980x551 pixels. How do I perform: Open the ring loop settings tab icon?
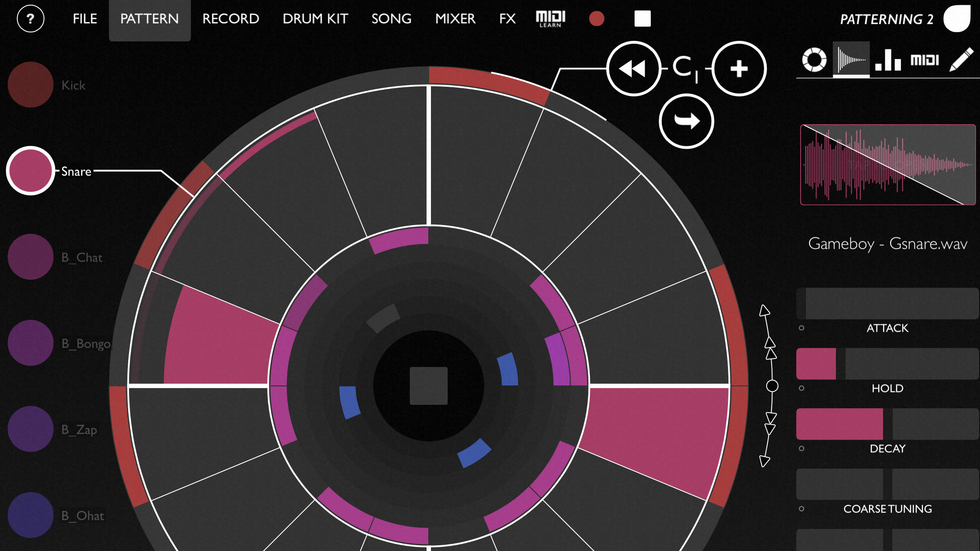click(x=814, y=60)
